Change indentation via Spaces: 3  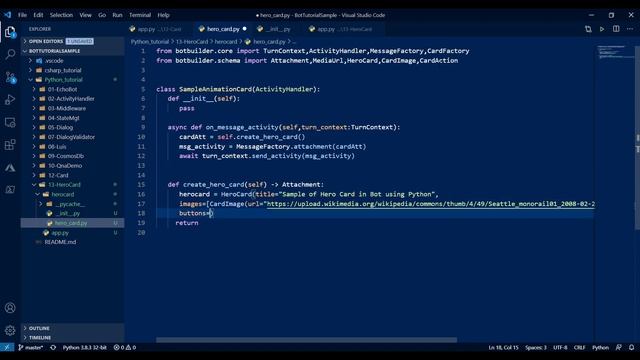click(536, 347)
